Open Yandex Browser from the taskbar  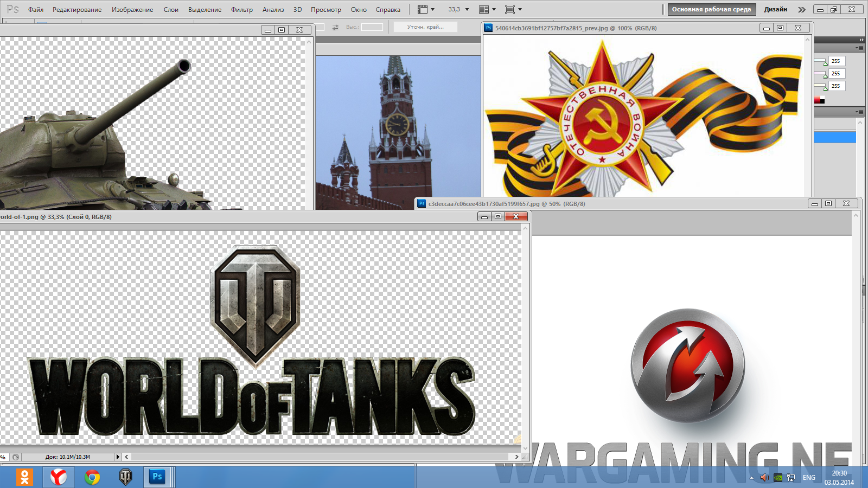point(59,477)
